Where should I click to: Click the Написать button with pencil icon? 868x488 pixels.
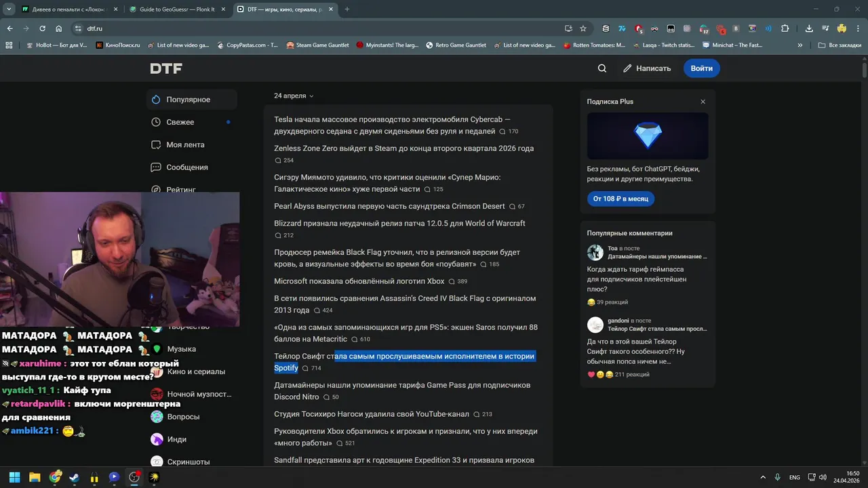pos(647,68)
